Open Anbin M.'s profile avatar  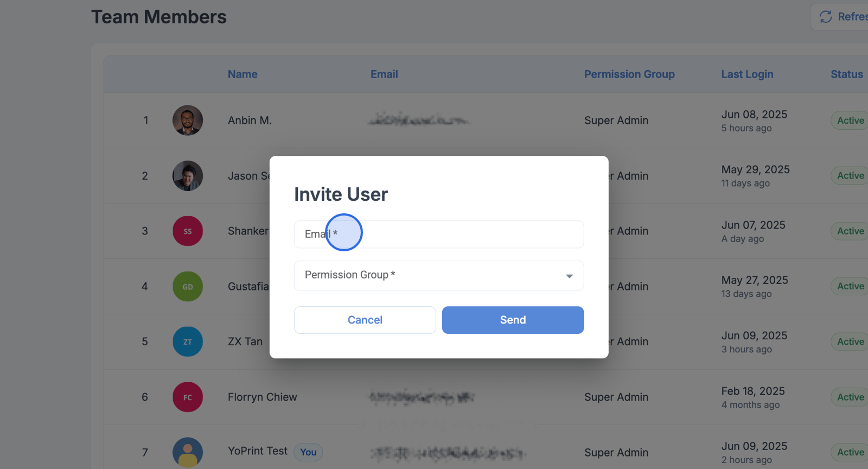(188, 121)
